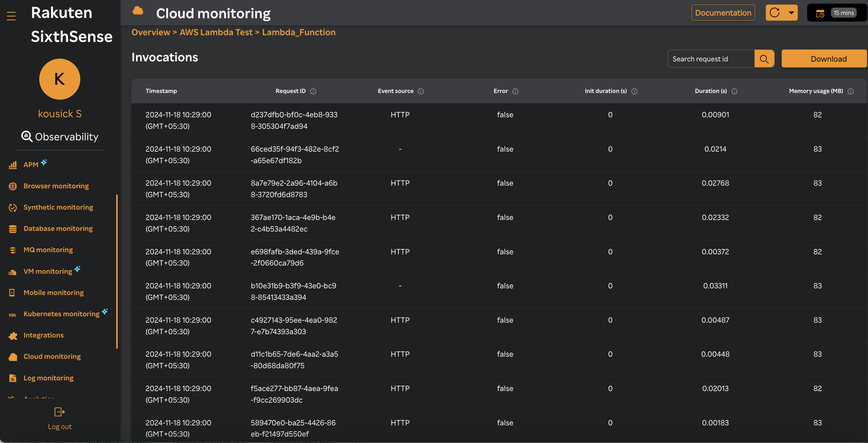Click the Log monitoring document icon
Viewport: 868px width, 443px height.
(12, 378)
